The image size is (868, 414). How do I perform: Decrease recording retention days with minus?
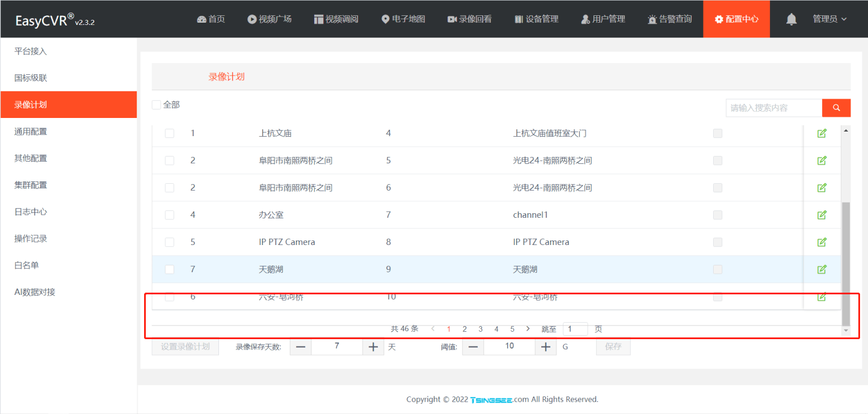[x=301, y=347]
